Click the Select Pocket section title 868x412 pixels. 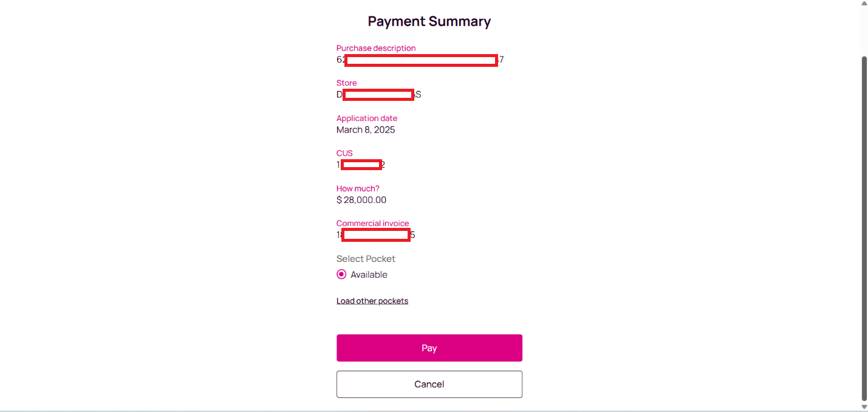(x=366, y=259)
